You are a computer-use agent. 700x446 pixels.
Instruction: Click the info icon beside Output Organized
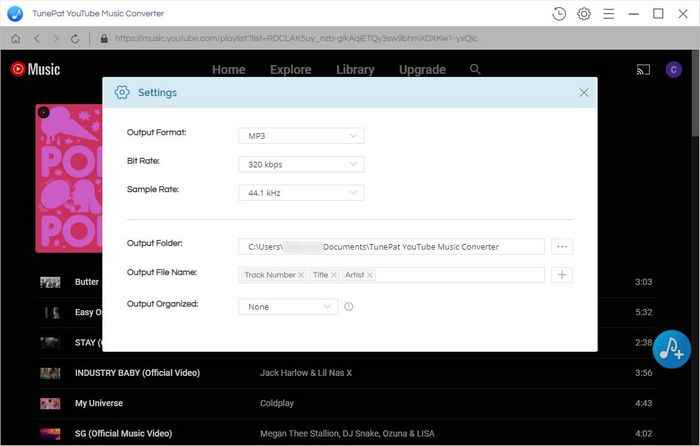(349, 307)
